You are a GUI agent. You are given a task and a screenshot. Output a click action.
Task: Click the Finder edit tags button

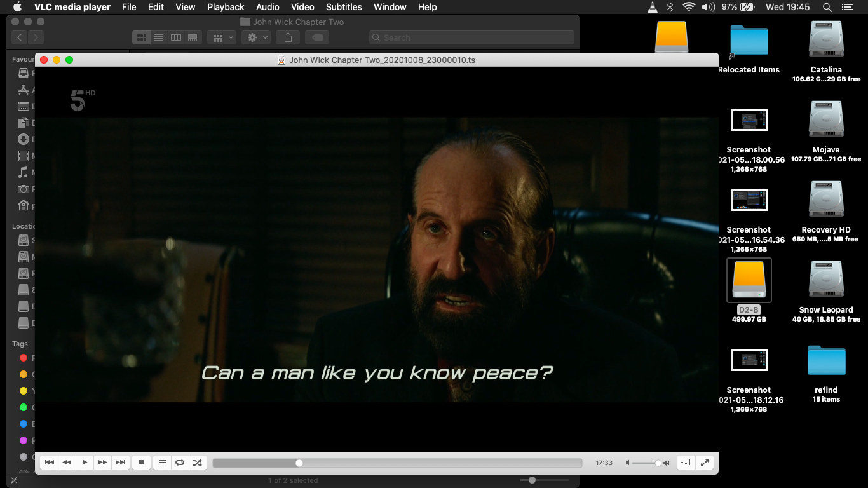[317, 37]
